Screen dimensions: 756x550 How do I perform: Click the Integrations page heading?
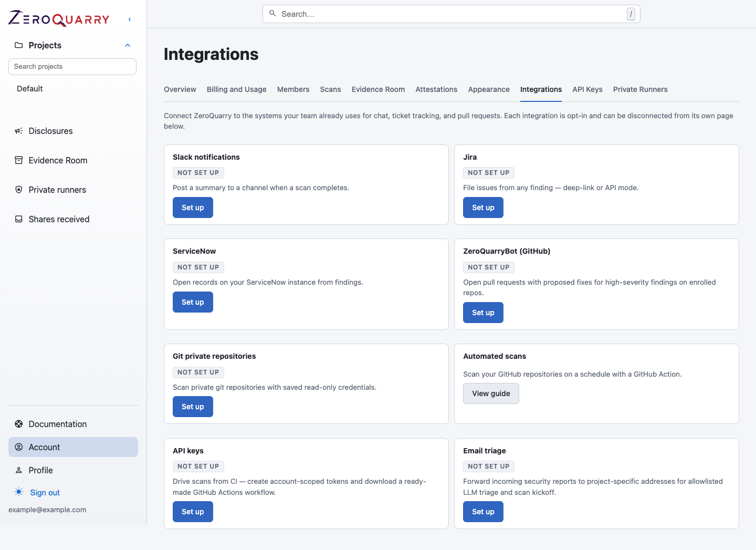pyautogui.click(x=211, y=54)
